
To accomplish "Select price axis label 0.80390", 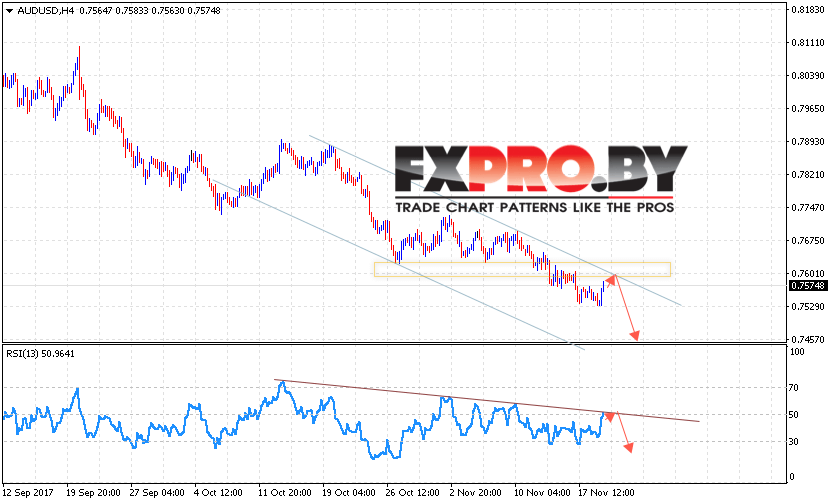I will (x=808, y=76).
